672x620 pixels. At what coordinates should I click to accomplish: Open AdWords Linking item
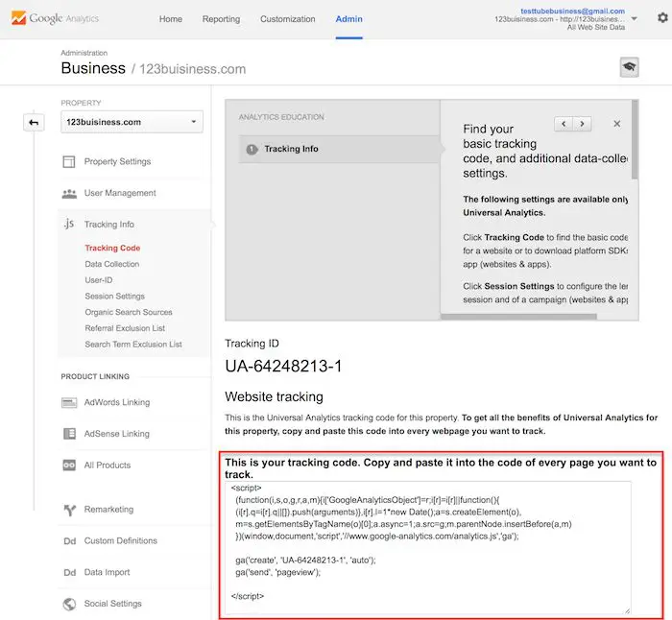[x=118, y=402]
